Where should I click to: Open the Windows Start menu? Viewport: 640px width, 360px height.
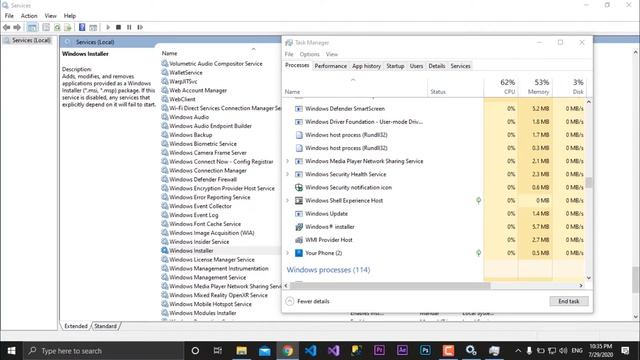pyautogui.click(x=11, y=351)
